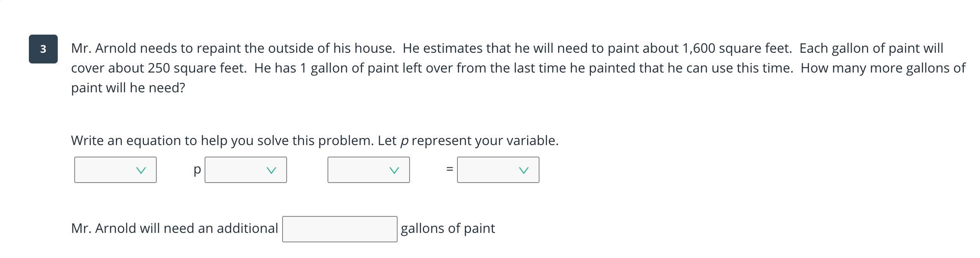Click the green chevron in the first dropdown
This screenshot has width=980, height=258.
point(141,170)
